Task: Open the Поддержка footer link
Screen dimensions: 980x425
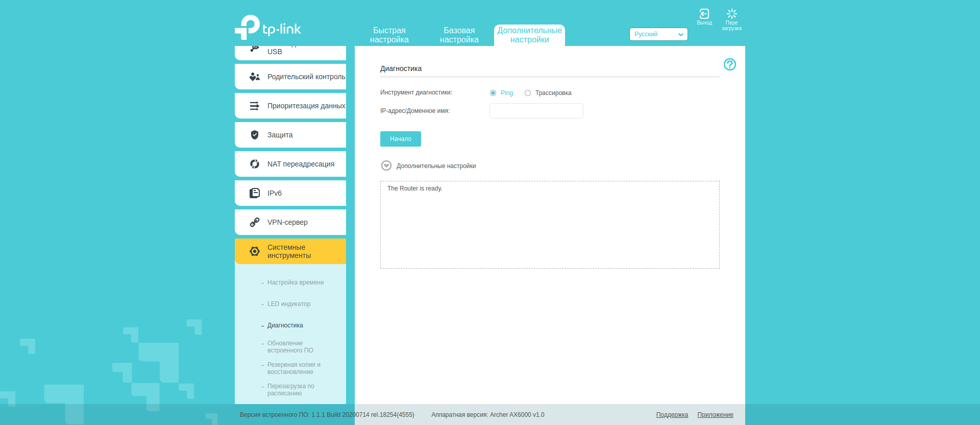Action: [x=672, y=415]
